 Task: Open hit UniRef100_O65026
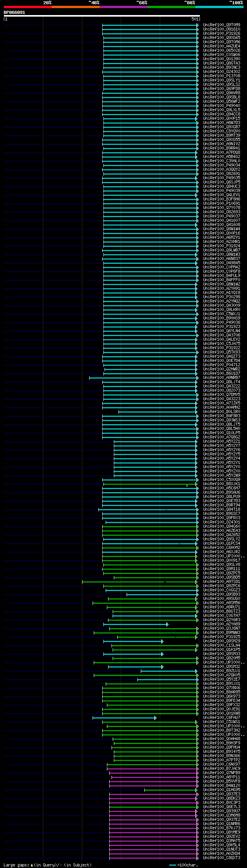[x=222, y=50]
